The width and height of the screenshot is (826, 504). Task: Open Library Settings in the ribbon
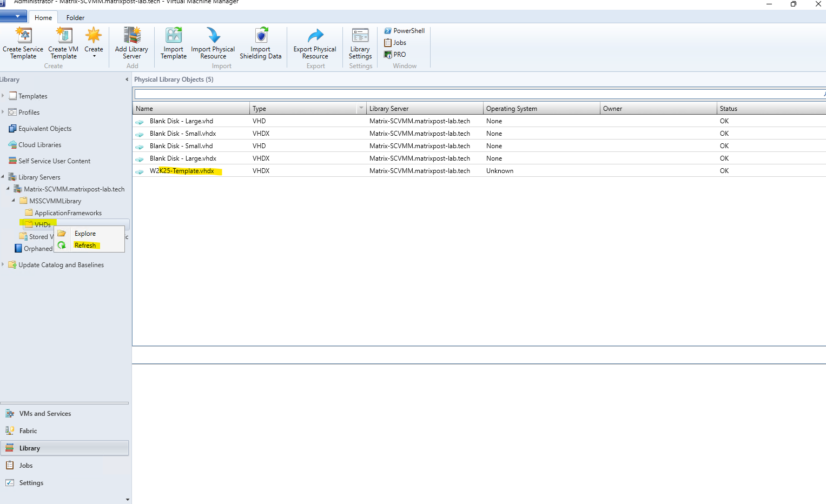(x=360, y=43)
